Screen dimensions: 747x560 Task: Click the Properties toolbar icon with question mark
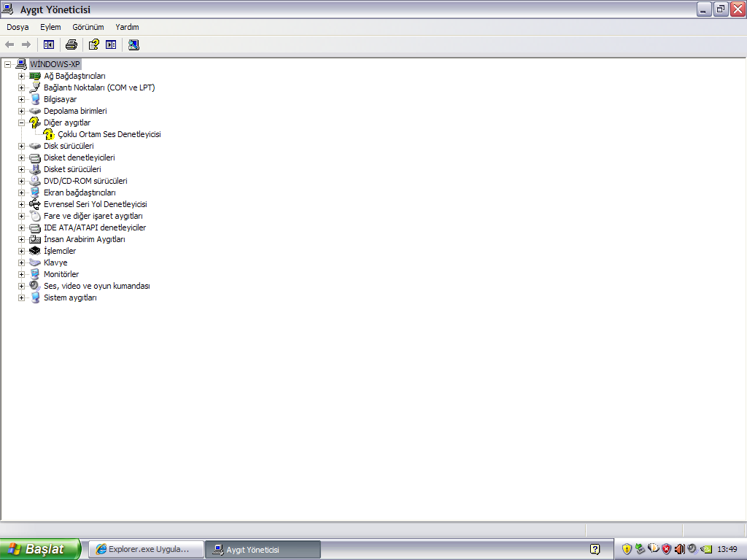[93, 44]
